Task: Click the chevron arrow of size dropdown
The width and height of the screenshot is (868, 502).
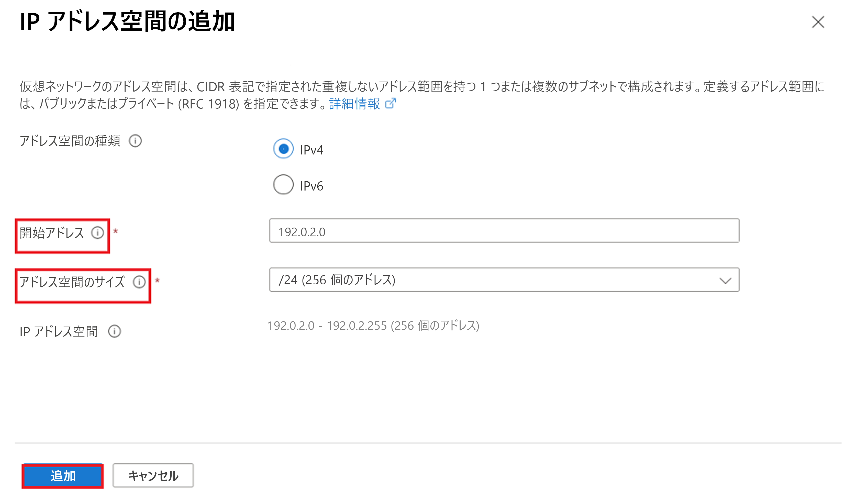Action: 725,281
